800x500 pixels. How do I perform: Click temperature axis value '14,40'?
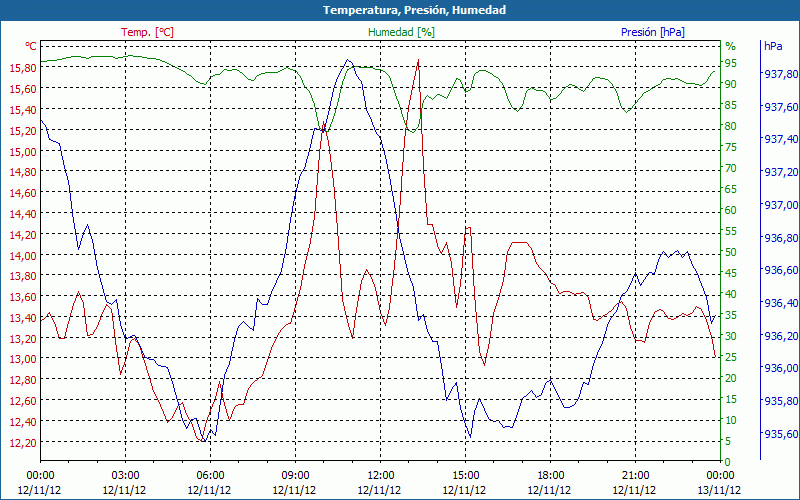pos(23,213)
